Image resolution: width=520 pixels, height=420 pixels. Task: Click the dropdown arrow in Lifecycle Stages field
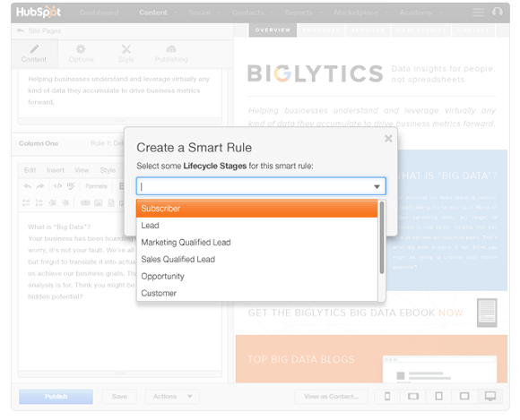tap(377, 186)
